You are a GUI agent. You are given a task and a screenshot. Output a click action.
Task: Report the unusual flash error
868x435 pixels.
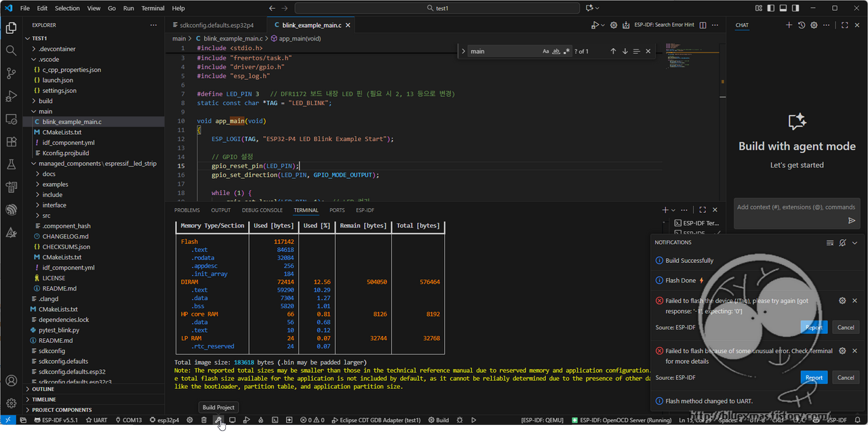(x=814, y=377)
